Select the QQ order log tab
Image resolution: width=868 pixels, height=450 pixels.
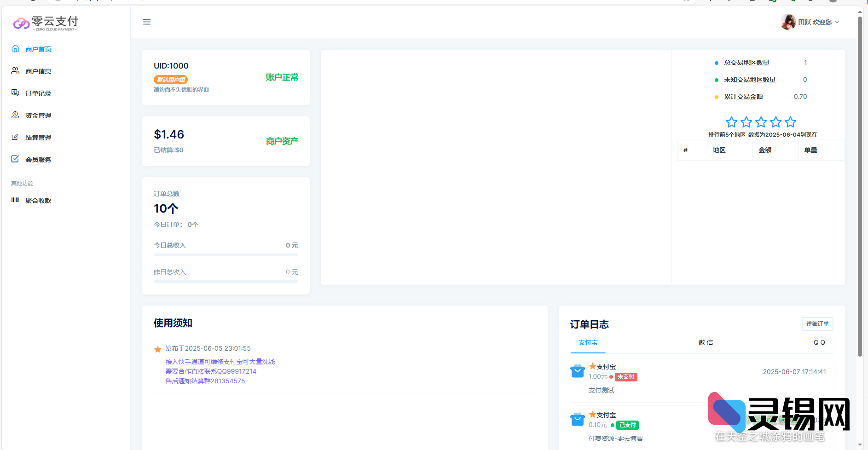click(819, 343)
